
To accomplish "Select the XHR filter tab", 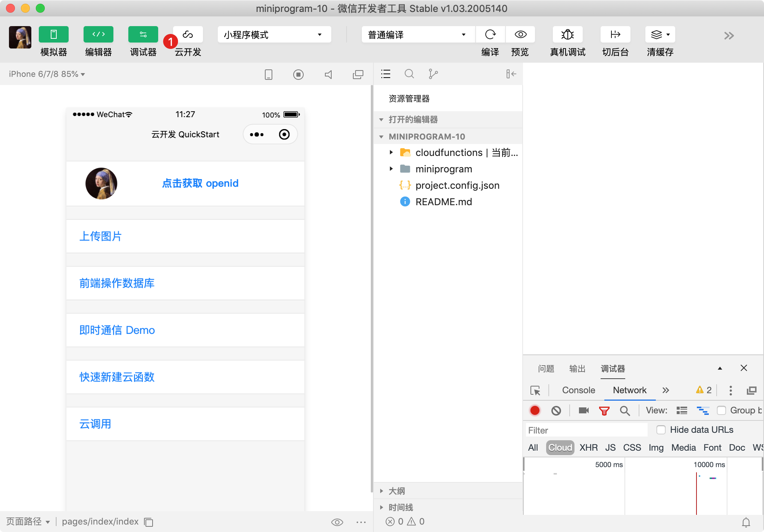I will pos(588,448).
